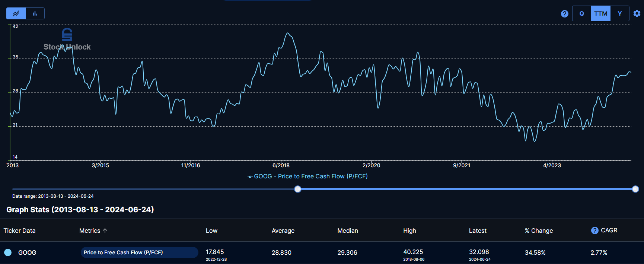Open CAGR help tooltip icon

coord(594,230)
